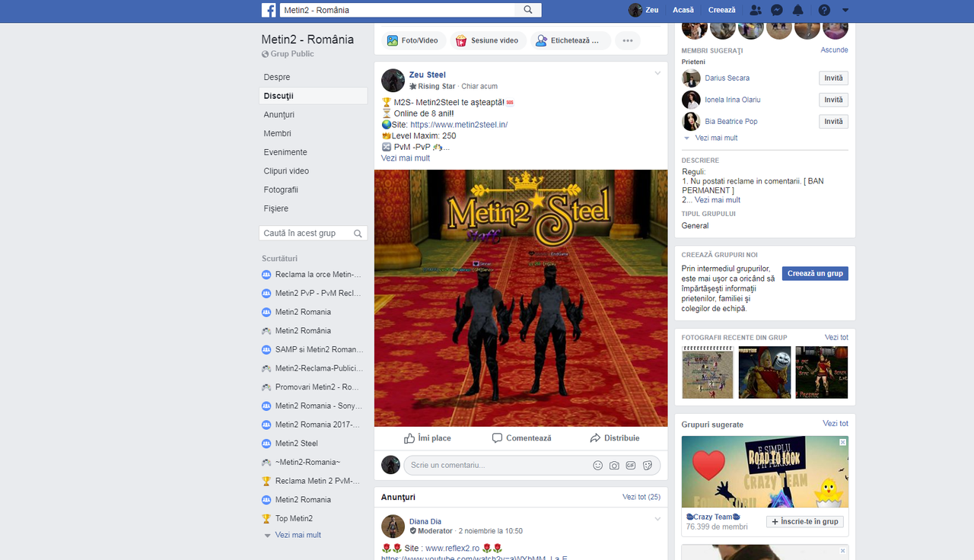
Task: Add sticker icon in comment box
Action: click(648, 465)
